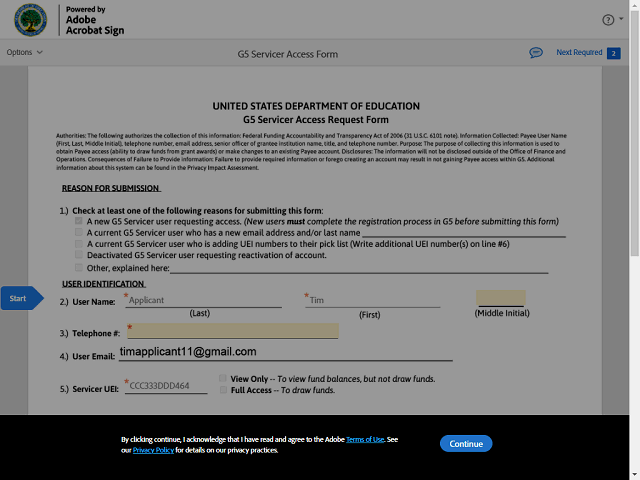
Task: Click the Telephone number field
Action: point(233,331)
